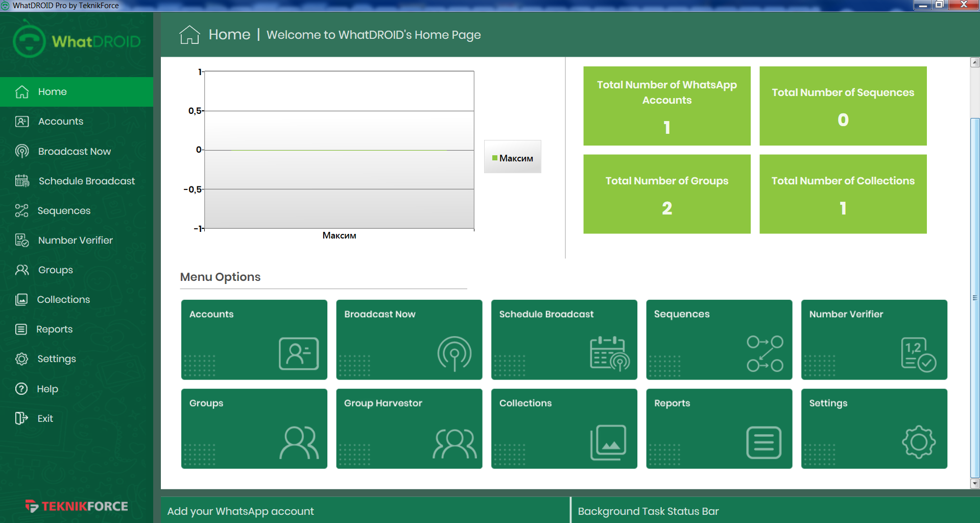
Task: Click checklist icon on Number Verifier tile
Action: tap(919, 354)
